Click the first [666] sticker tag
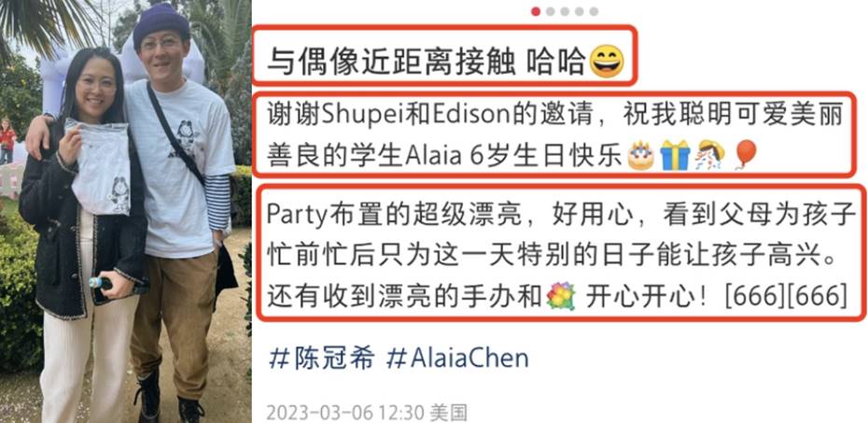This screenshot has height=423, width=868. click(754, 296)
